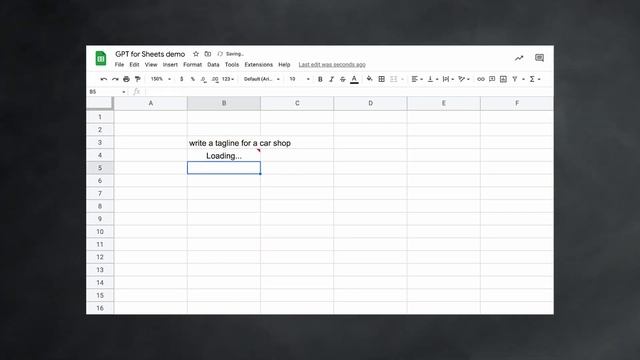
Task: Select column D header
Action: pyautogui.click(x=371, y=103)
